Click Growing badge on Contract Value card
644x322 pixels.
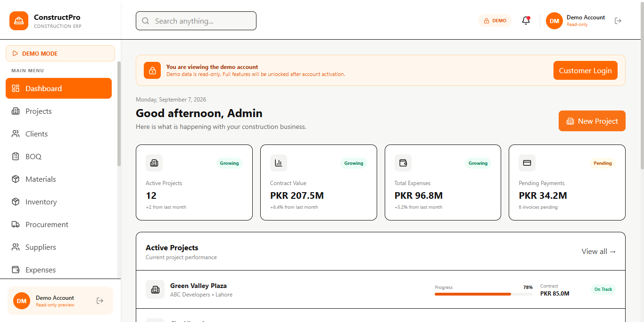[x=354, y=163]
